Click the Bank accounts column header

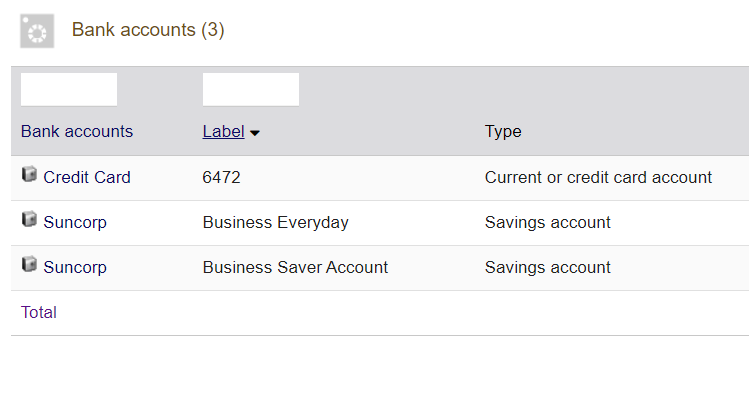[76, 132]
